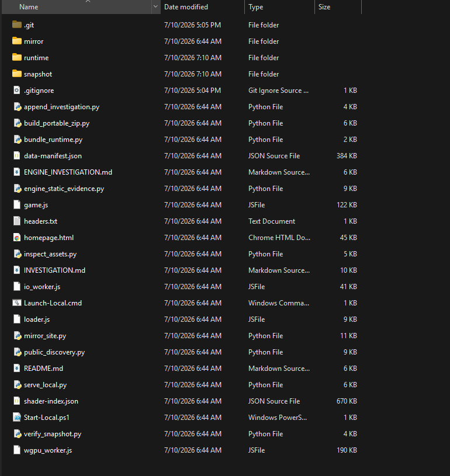Select the folder name snapshot

coord(38,74)
